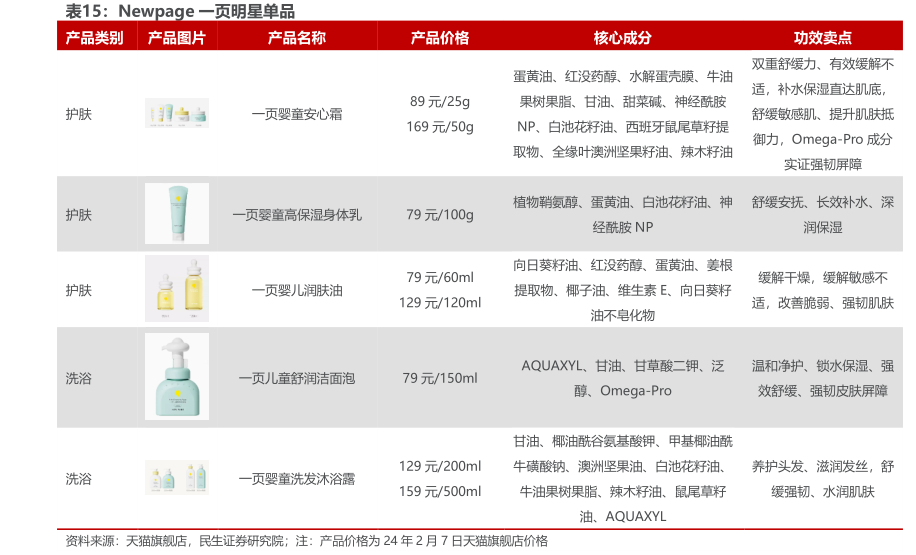Select the 产品图片 column header
This screenshot has width=916, height=555.
(176, 38)
